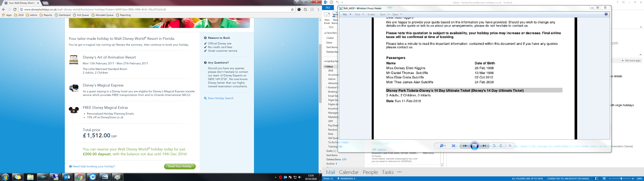
Task: Adjust the Outlook zoom slider
Action: pyautogui.click(x=621, y=179)
